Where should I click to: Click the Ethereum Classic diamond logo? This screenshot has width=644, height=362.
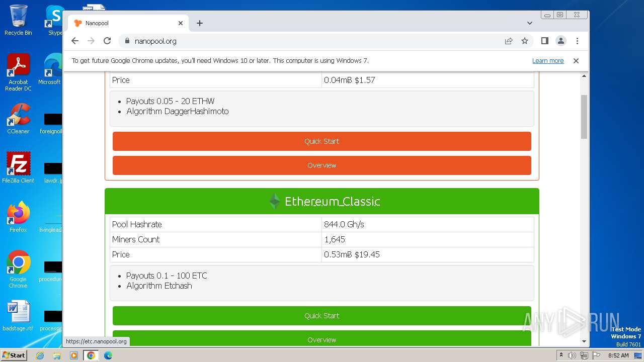click(x=274, y=201)
